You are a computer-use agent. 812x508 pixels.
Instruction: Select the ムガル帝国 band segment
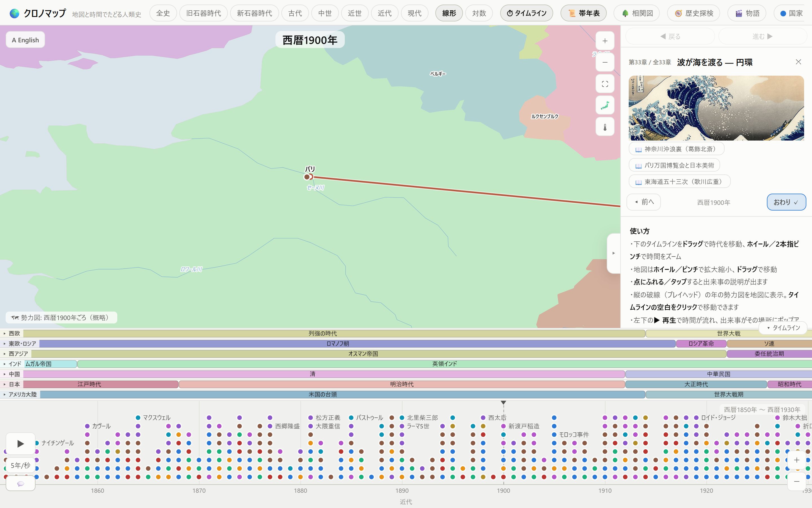coord(50,364)
